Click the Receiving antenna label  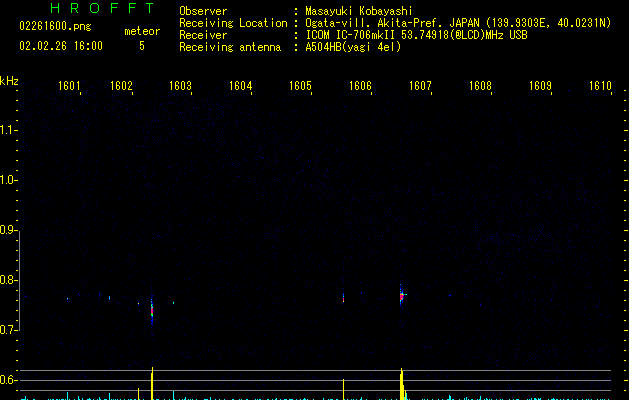pos(230,47)
